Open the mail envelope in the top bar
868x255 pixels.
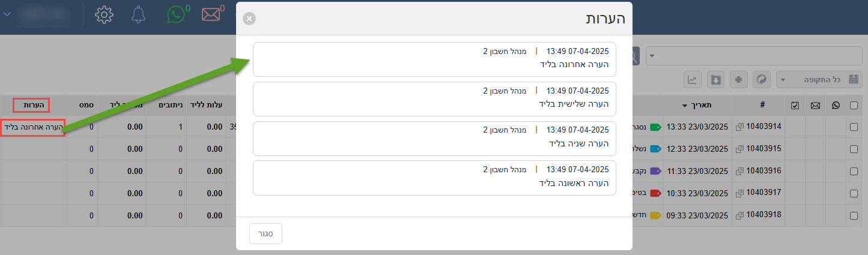click(x=211, y=15)
